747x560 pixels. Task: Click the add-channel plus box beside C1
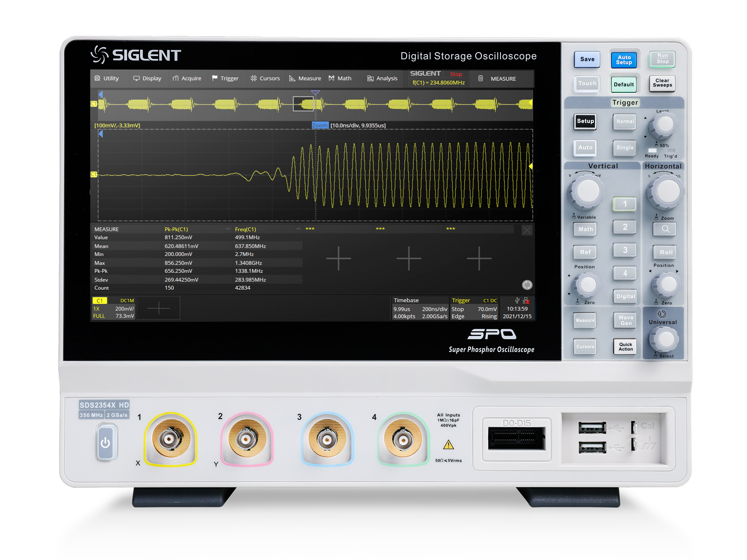[159, 308]
